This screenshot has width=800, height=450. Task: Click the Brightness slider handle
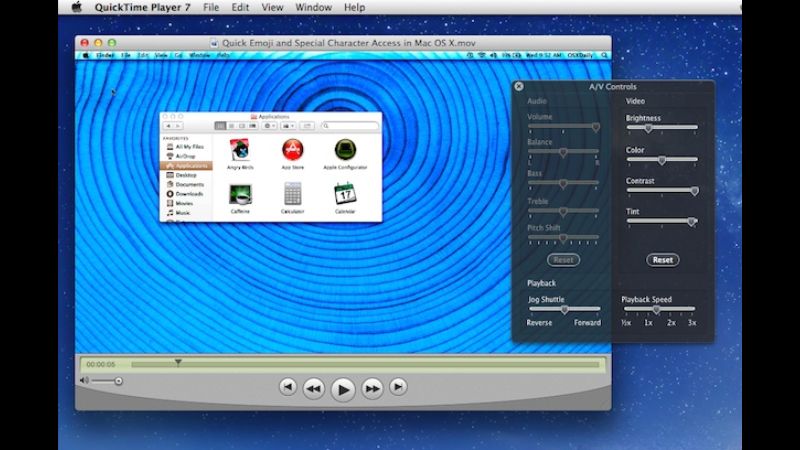[648, 128]
